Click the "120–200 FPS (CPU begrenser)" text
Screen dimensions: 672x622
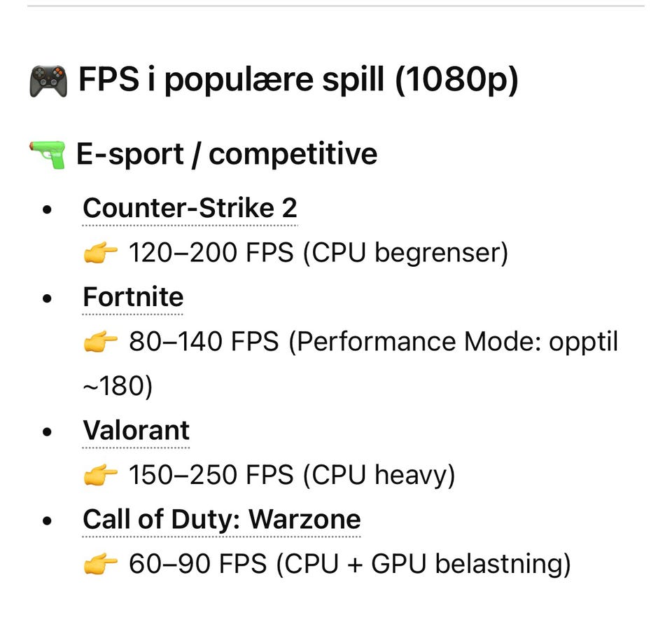318,253
